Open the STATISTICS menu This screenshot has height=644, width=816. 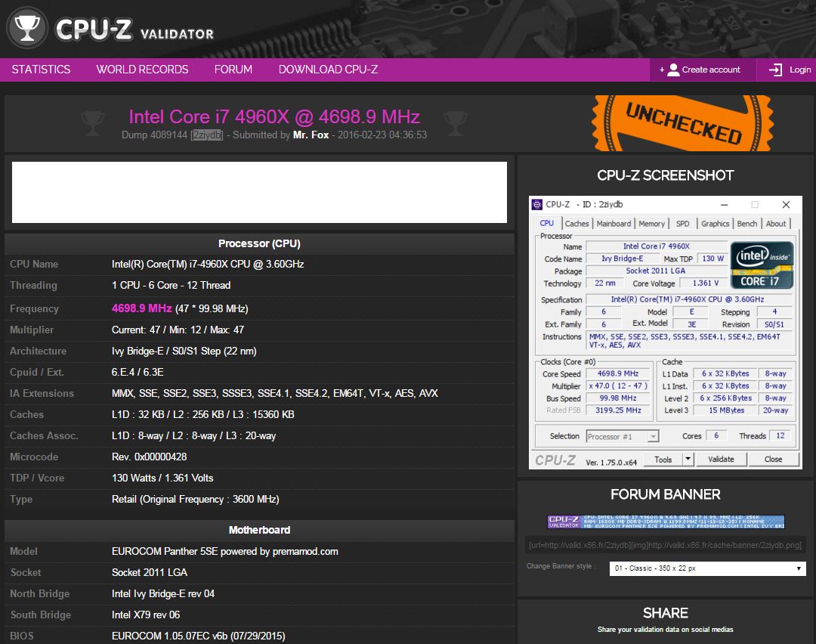(41, 70)
